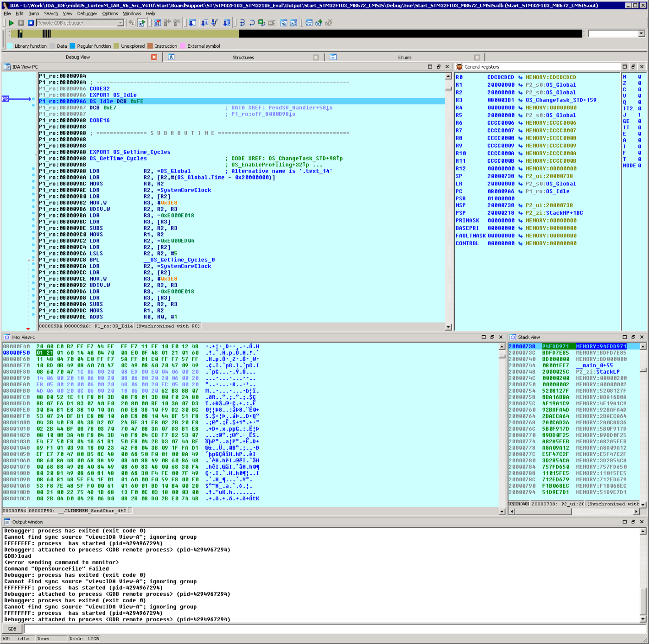This screenshot has width=649, height=644.
Task: Click the Structures tab's letter A icon
Action: (x=171, y=57)
